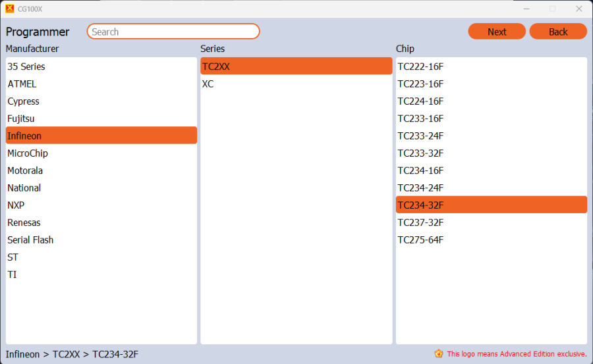Click the CG100X app logo icon
Screen dimensions: 593x364
pos(9,9)
